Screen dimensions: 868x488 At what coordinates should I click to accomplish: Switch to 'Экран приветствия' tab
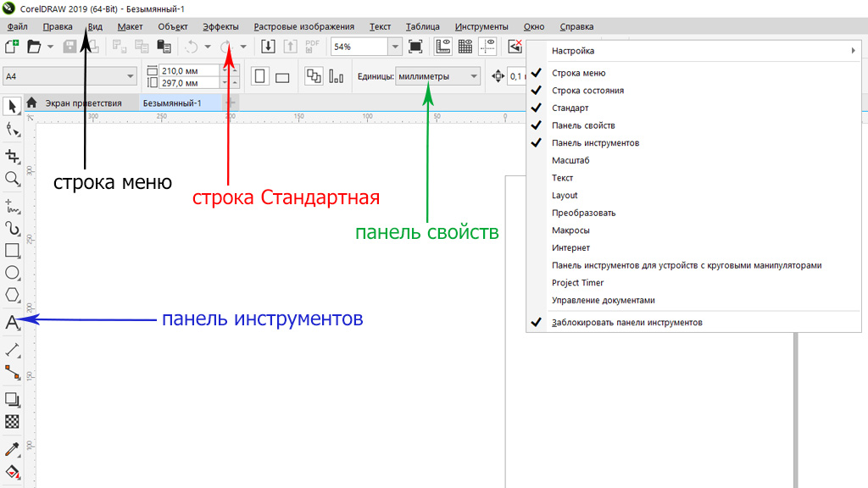coord(83,103)
